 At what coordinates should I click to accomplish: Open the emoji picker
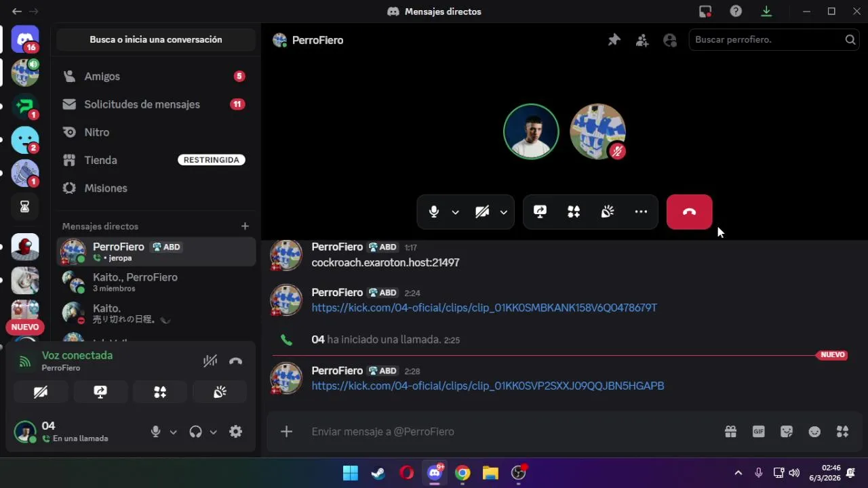point(814,432)
